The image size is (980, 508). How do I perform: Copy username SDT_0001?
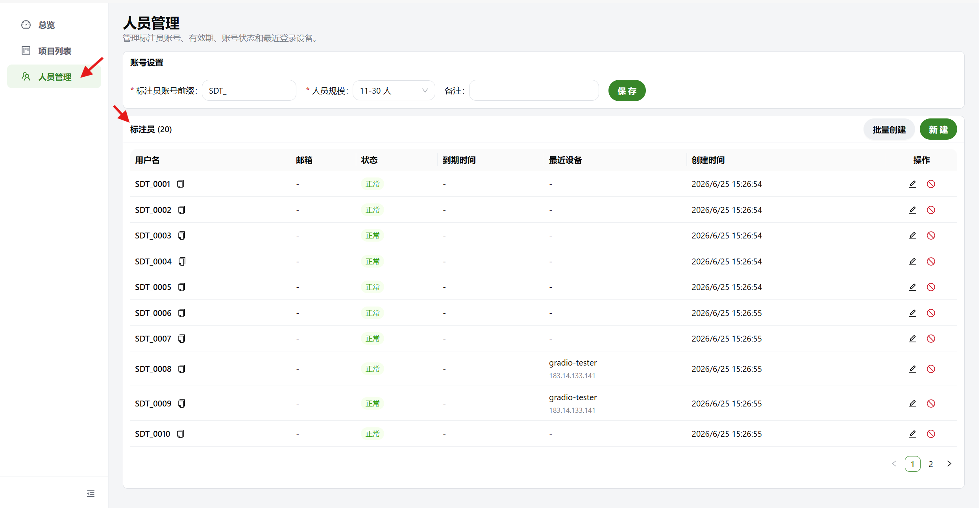click(180, 184)
